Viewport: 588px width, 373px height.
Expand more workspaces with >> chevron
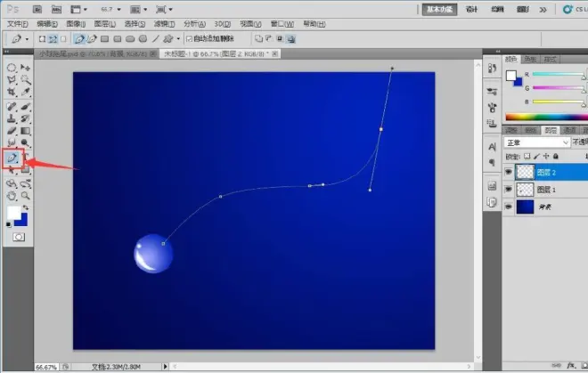point(543,10)
